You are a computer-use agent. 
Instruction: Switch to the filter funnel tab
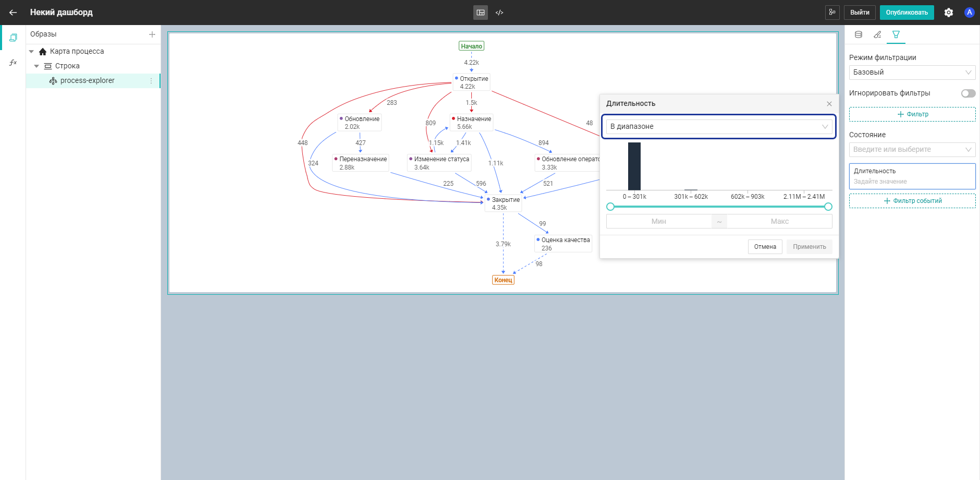click(896, 34)
